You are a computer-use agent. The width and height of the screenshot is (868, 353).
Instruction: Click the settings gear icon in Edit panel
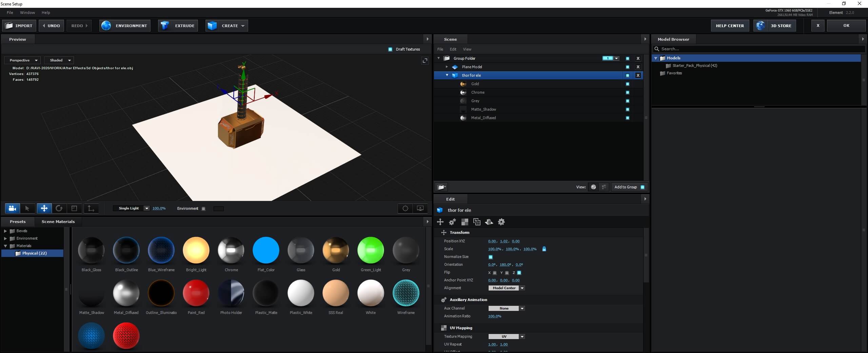click(x=501, y=222)
